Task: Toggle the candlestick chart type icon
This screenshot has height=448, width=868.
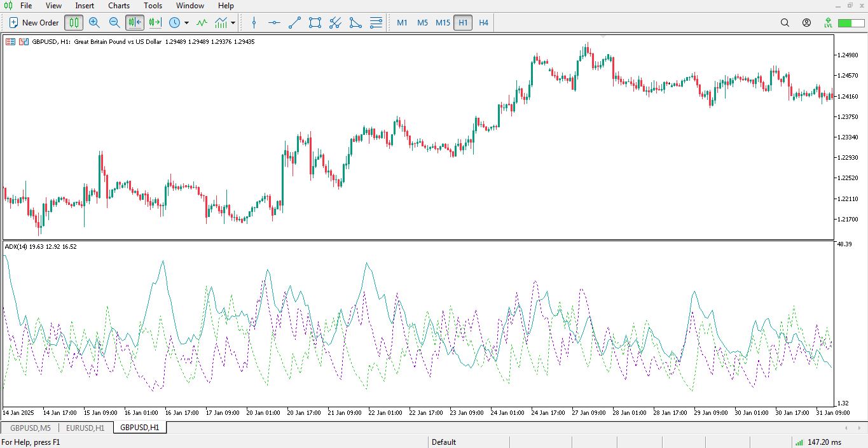Action: [x=74, y=22]
